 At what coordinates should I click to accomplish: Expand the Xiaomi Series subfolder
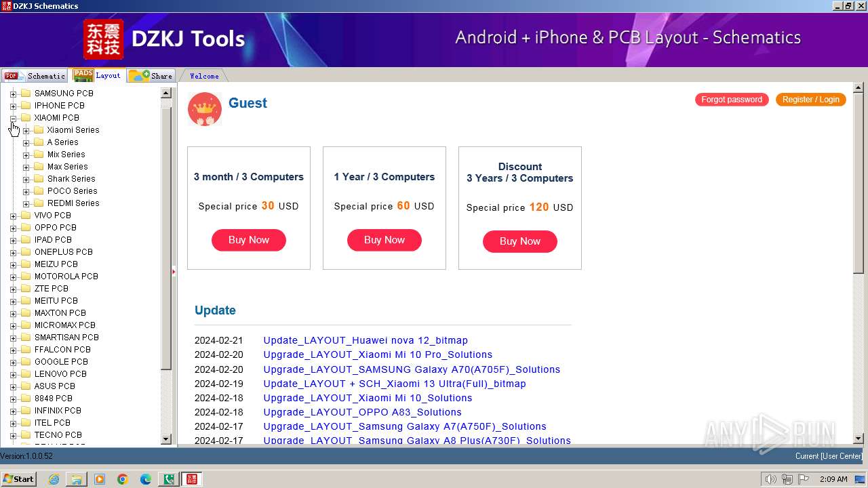tap(26, 130)
